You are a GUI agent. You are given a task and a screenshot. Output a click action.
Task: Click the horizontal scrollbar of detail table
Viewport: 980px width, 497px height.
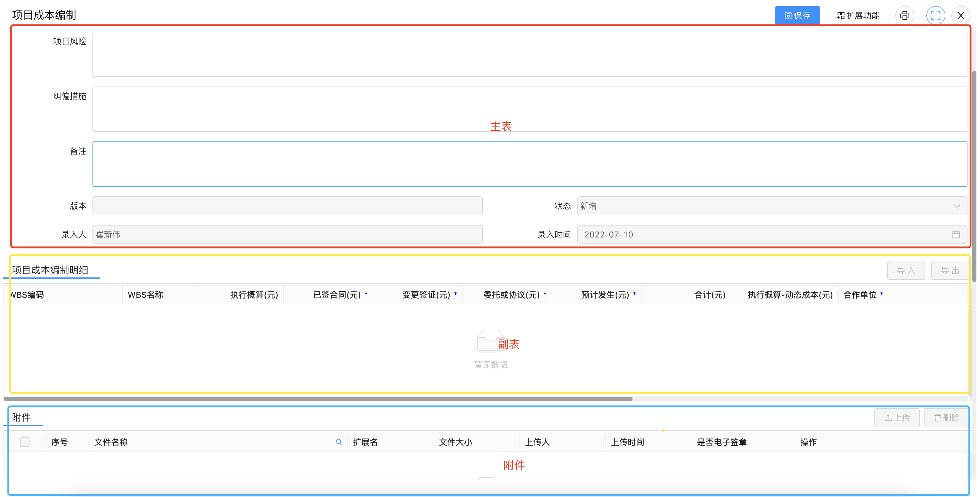[x=318, y=399]
